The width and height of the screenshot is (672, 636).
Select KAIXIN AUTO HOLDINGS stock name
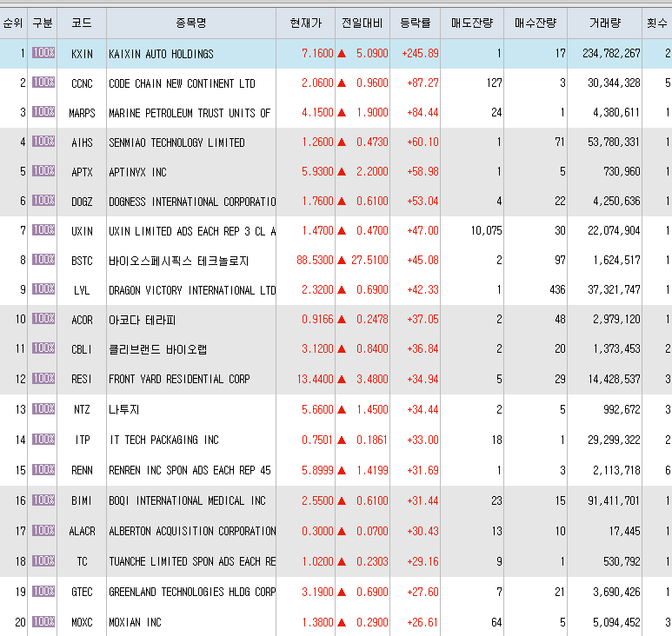tap(161, 54)
